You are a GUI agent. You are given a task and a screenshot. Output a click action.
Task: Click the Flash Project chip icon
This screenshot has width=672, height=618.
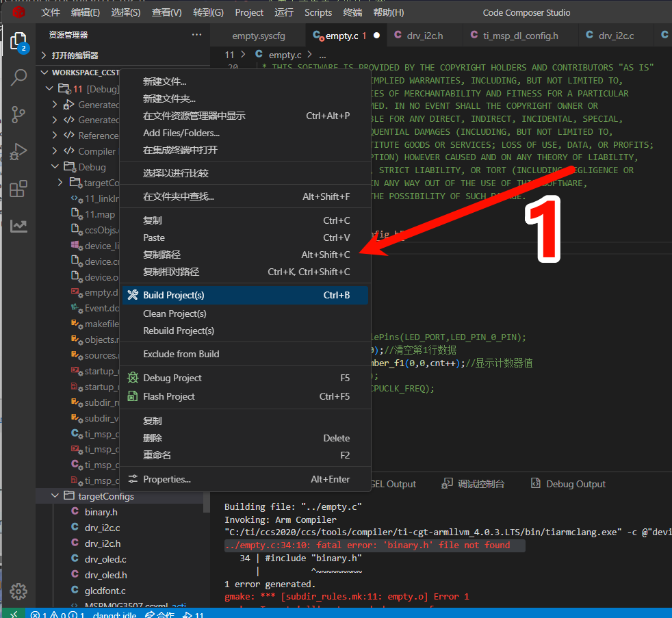pos(133,396)
